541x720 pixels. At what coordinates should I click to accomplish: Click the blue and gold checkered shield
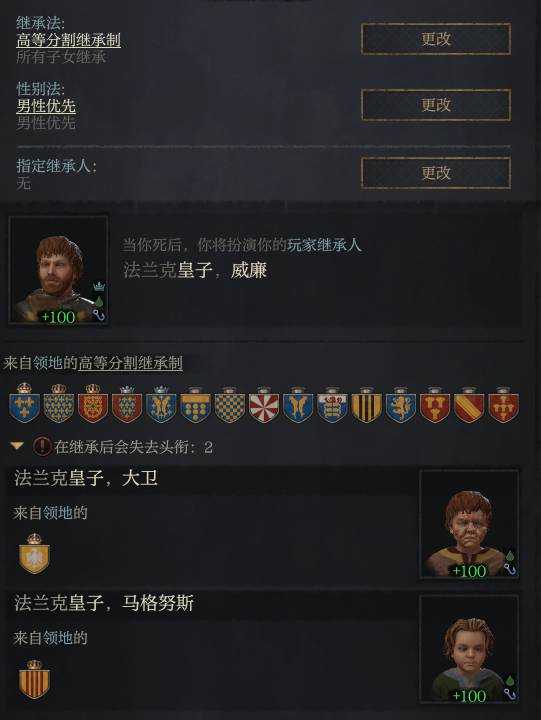point(230,404)
